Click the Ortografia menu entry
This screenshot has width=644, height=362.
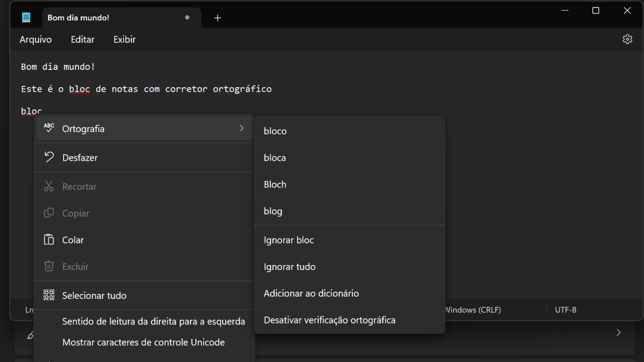[144, 129]
